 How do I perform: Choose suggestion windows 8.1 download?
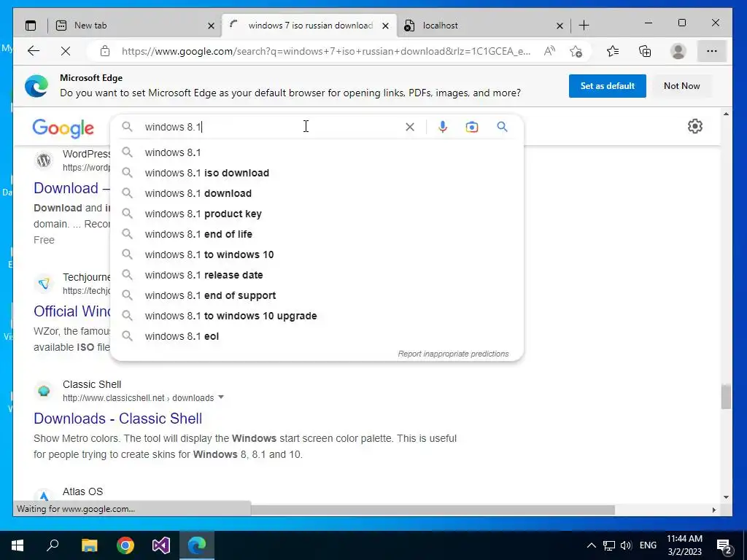[x=317, y=193]
